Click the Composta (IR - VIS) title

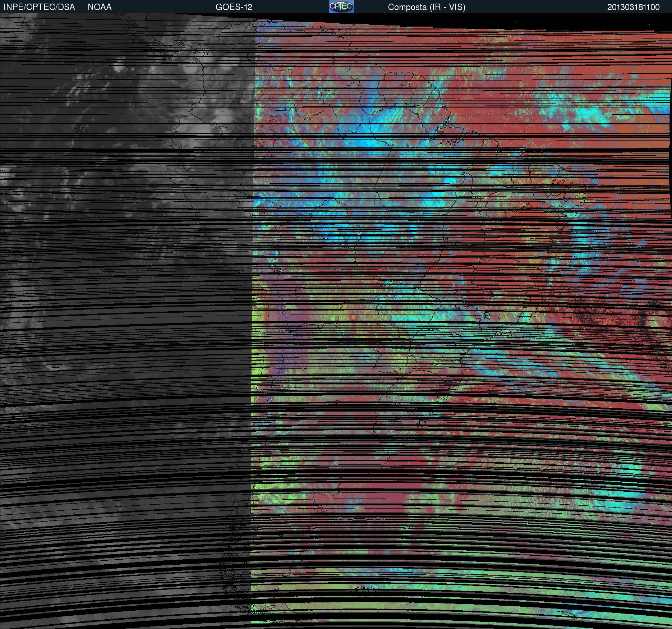pyautogui.click(x=427, y=7)
